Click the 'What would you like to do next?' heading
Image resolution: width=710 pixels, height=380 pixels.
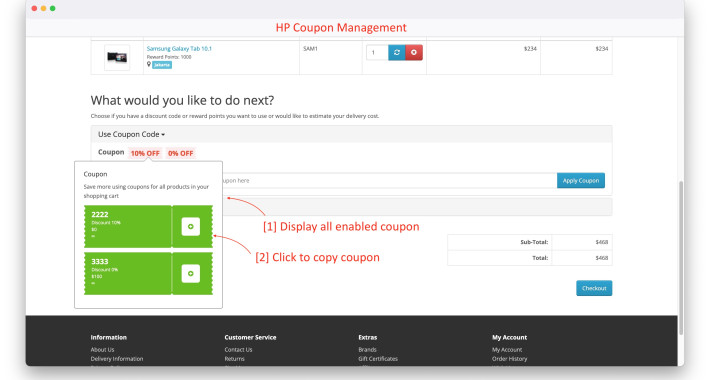pos(182,100)
